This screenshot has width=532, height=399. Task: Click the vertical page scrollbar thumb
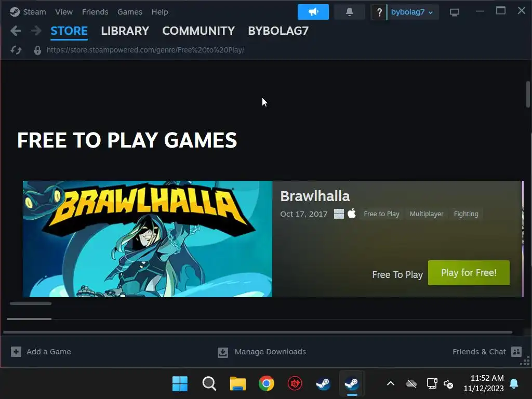[x=528, y=95]
